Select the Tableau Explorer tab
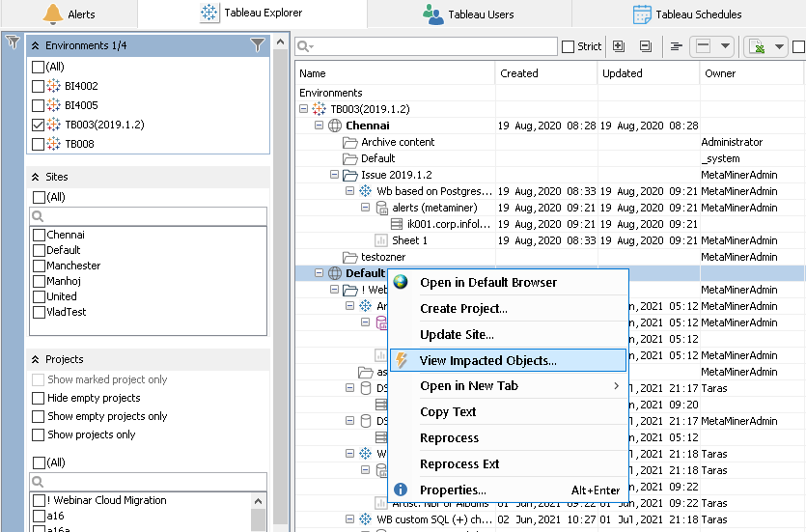 252,13
